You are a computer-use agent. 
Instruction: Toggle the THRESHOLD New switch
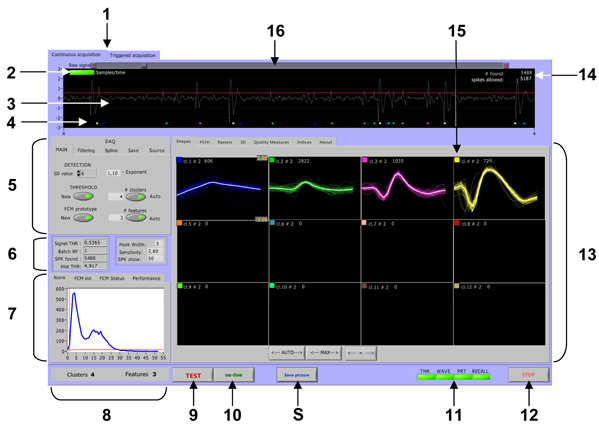coord(83,196)
